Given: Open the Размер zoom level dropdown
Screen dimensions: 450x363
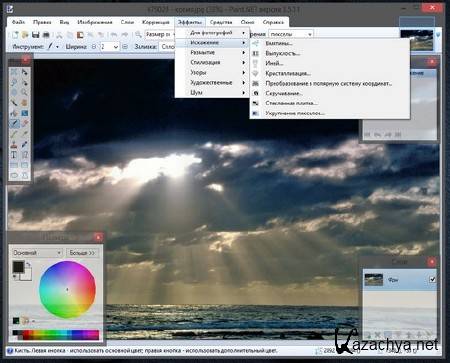Looking at the screenshot, I should coord(160,34).
